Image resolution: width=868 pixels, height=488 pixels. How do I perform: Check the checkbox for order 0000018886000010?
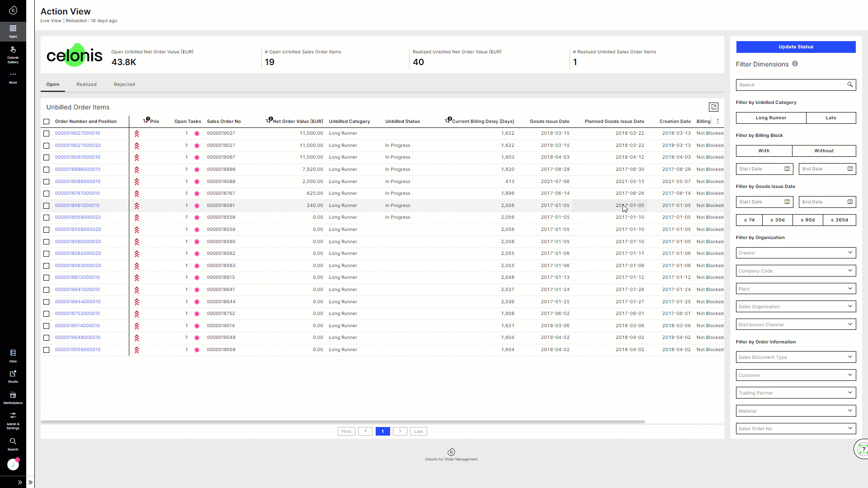(47, 169)
